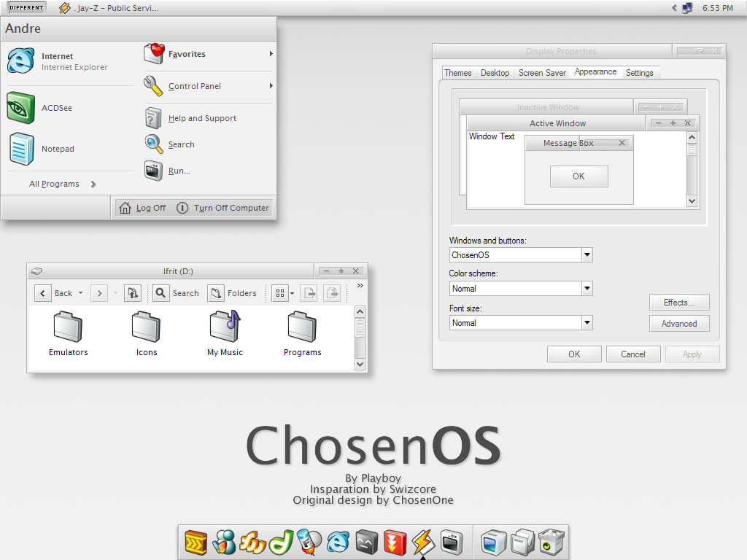
Task: Open the Emulators folder
Action: tap(68, 334)
